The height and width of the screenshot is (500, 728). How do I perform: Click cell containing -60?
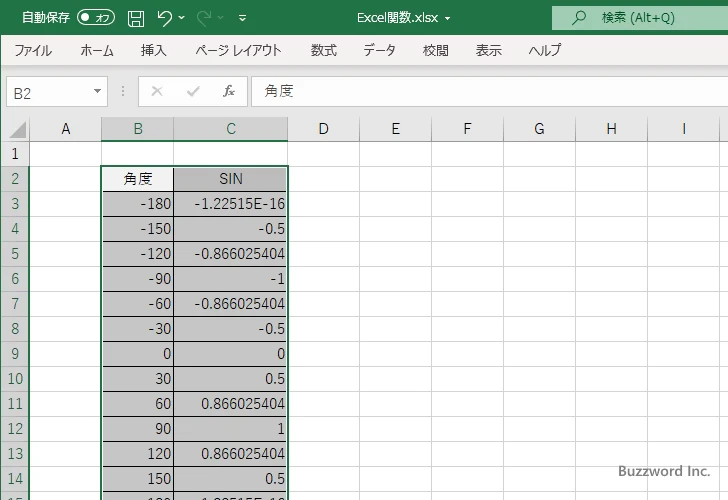point(137,304)
